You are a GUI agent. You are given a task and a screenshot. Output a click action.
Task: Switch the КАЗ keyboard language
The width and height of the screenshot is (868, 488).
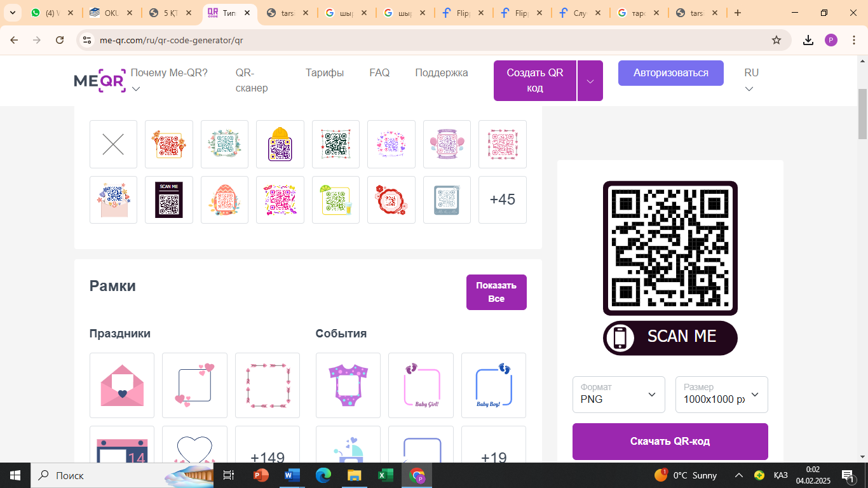[x=780, y=475]
